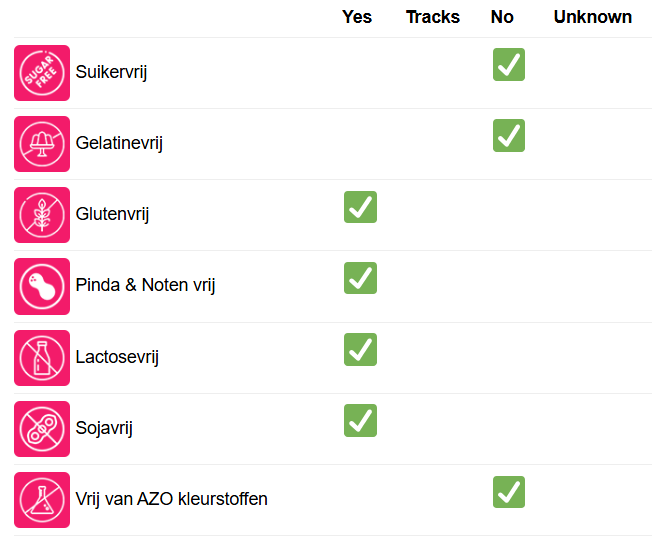Image resolution: width=661 pixels, height=539 pixels.
Task: Click the sugar free icon
Action: [42, 73]
